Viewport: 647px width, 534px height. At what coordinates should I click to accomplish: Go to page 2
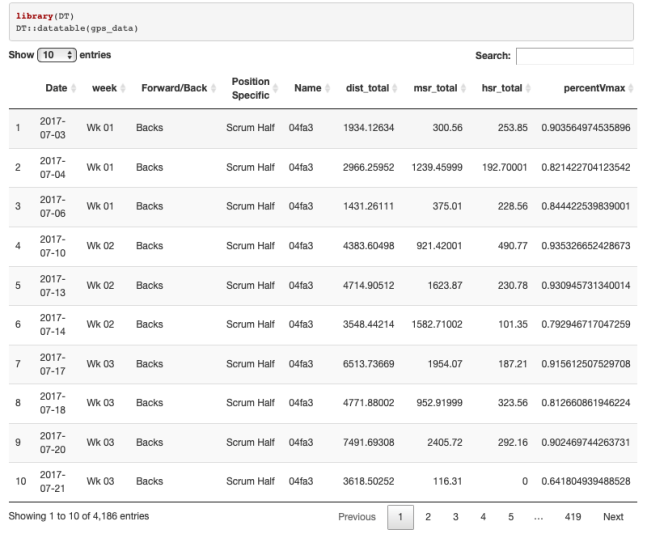428,517
